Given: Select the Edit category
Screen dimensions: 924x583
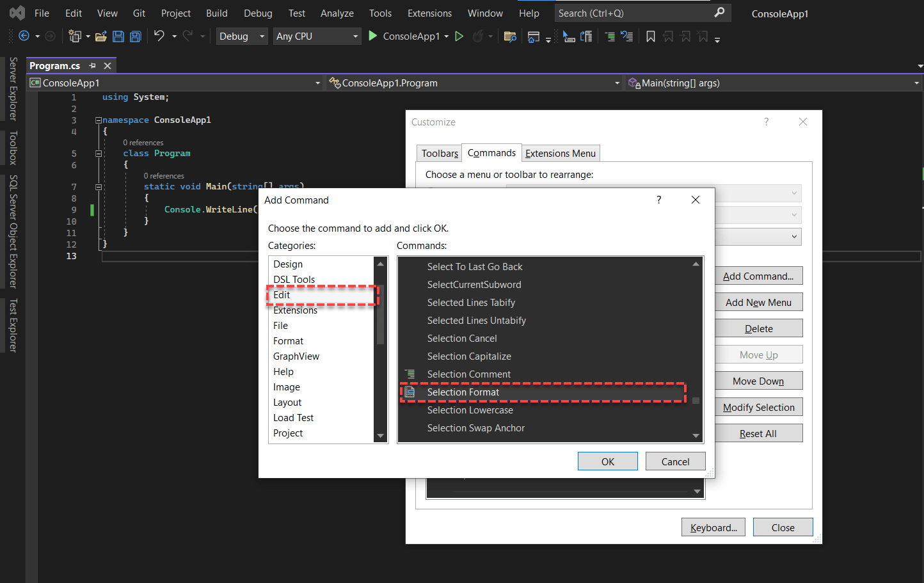Looking at the screenshot, I should [x=322, y=295].
